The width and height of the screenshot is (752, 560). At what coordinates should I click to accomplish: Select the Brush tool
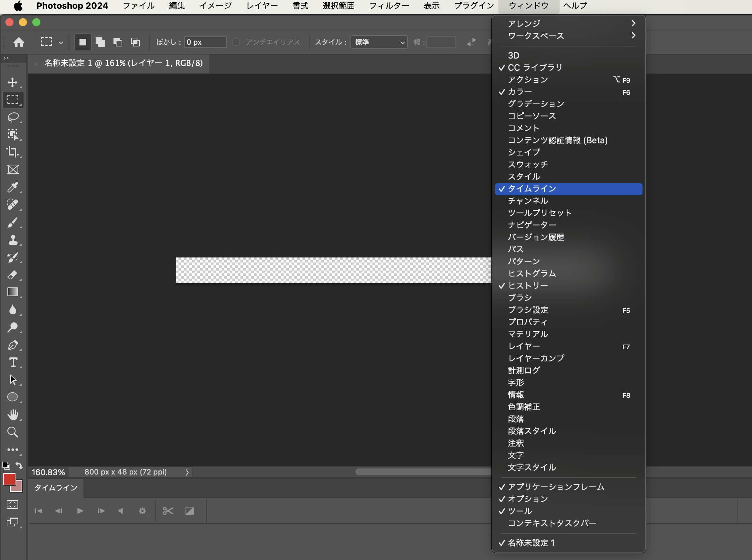[x=13, y=222]
